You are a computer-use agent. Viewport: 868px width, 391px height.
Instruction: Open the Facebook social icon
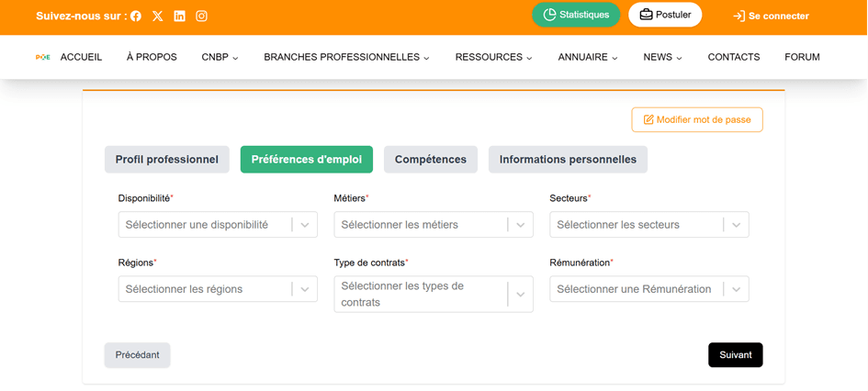[x=136, y=17]
